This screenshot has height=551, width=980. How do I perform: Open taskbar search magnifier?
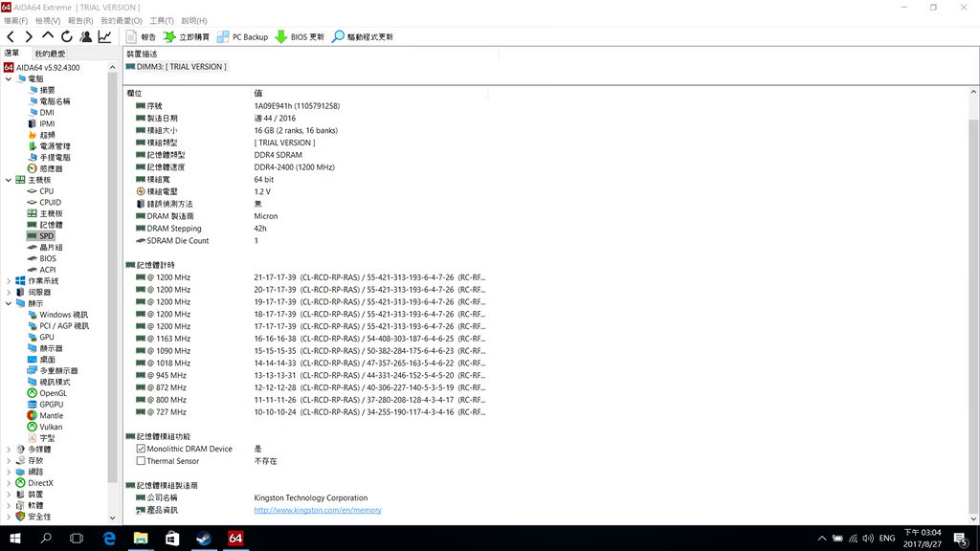(46, 538)
